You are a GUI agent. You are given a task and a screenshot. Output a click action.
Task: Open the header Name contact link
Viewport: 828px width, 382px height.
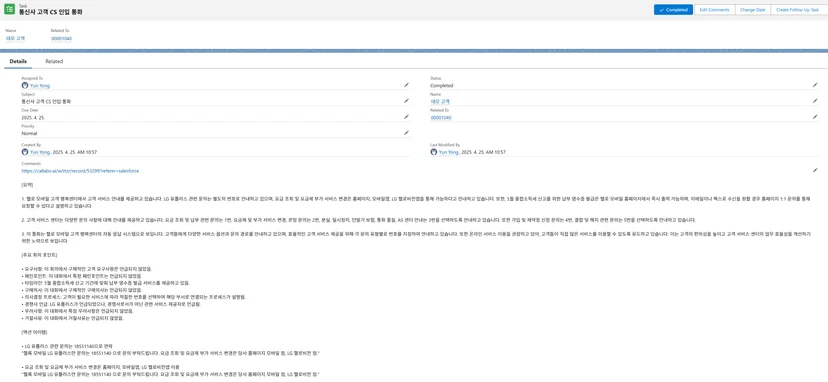(x=15, y=39)
